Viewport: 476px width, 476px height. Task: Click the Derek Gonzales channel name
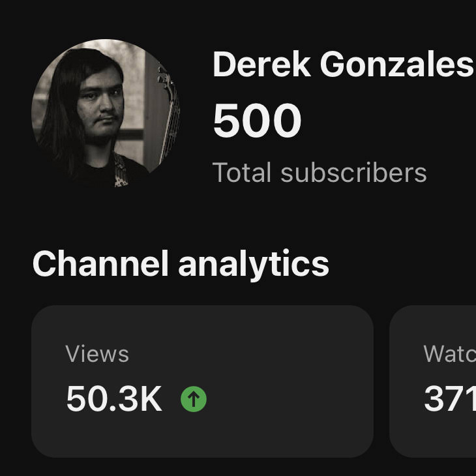pos(343,65)
